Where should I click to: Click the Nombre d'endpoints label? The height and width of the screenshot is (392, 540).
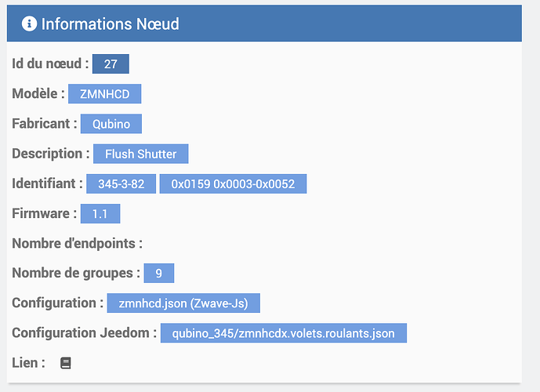pos(77,243)
